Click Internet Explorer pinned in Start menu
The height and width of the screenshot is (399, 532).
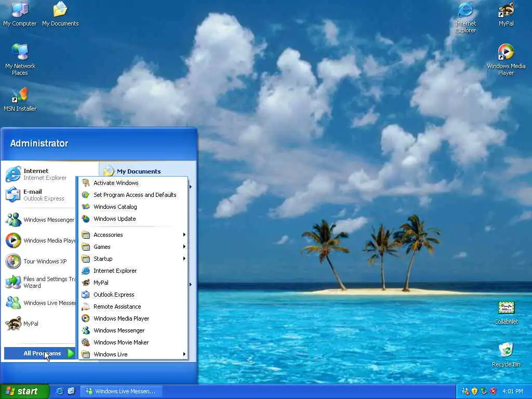click(39, 174)
